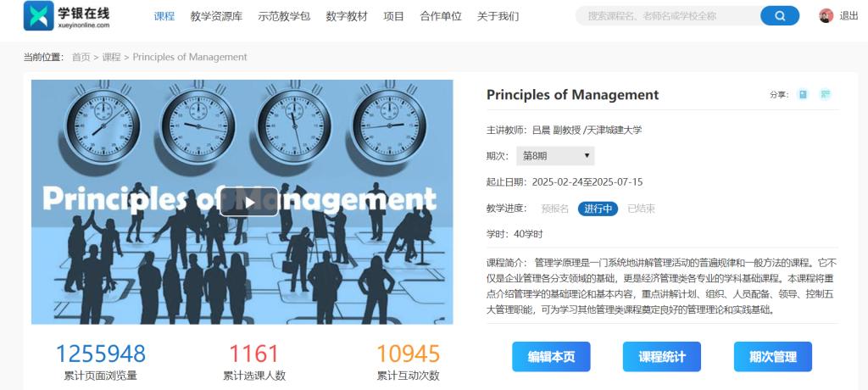Click 首页 in the breadcrumb
868x390 pixels.
coord(81,57)
